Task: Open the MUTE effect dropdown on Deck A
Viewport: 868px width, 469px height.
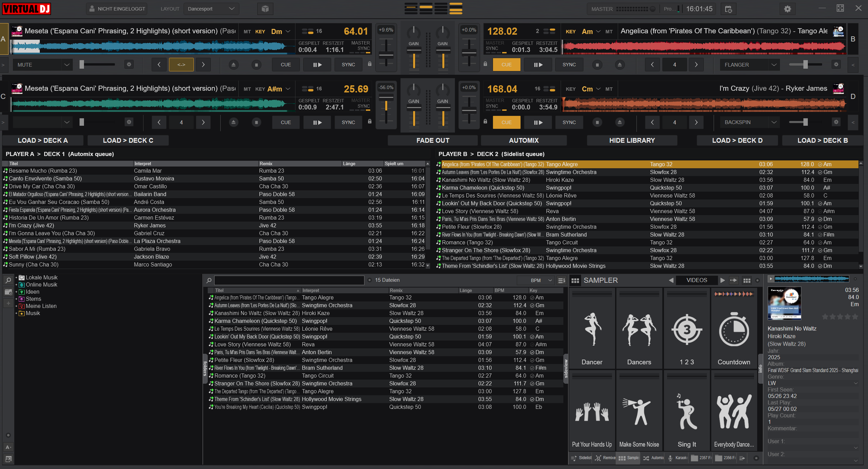Action: 43,65
